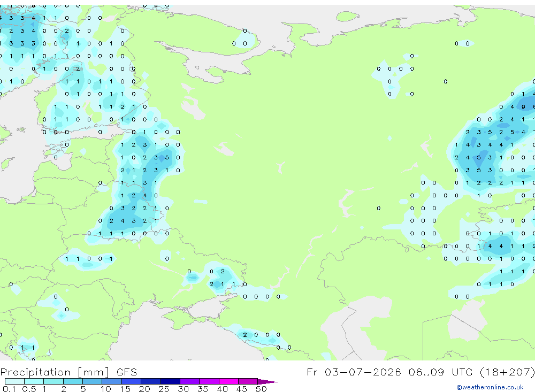
Task: Click the '0.1' legend scale label
Action: point(9,389)
